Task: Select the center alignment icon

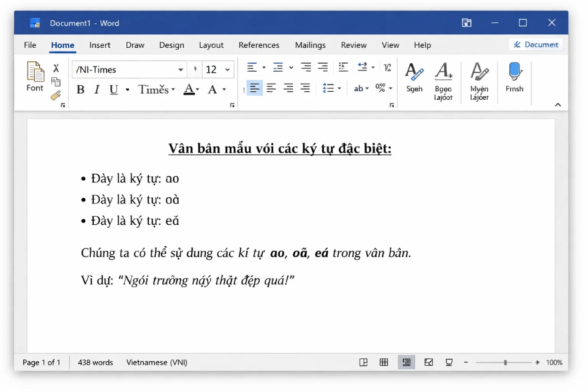Action: [271, 88]
